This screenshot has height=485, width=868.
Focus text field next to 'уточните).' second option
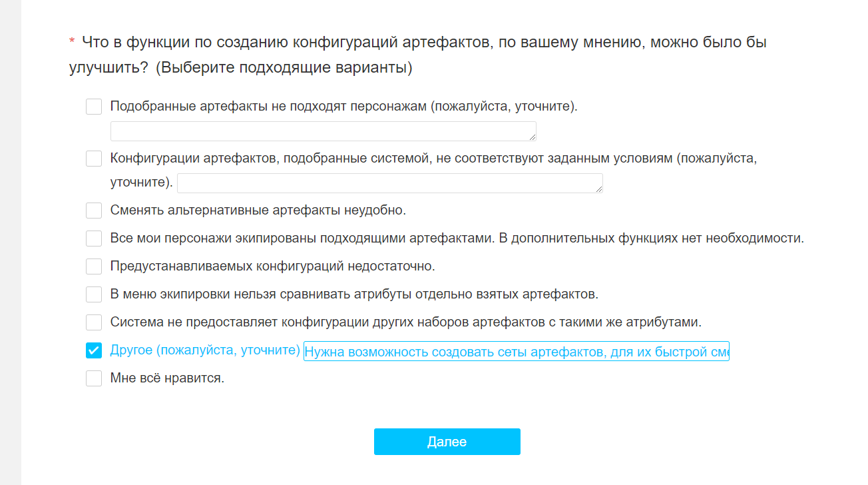(390, 183)
